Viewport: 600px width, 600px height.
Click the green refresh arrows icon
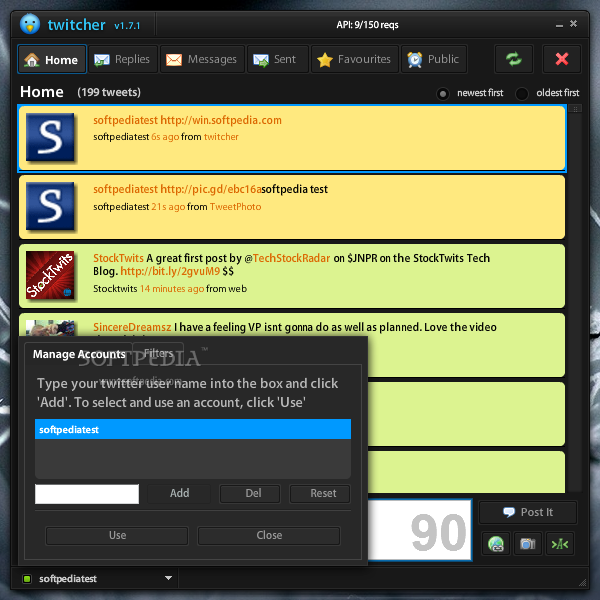pyautogui.click(x=514, y=59)
